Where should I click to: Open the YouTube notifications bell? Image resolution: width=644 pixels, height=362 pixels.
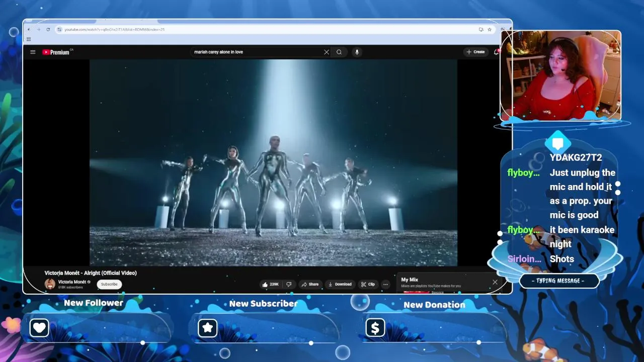tap(496, 52)
